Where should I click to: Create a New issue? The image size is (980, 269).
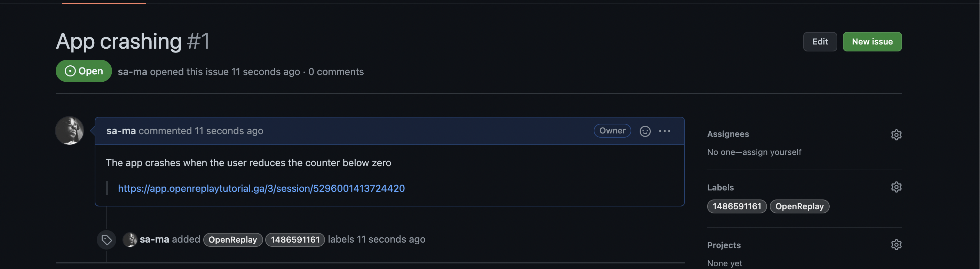[x=871, y=42]
